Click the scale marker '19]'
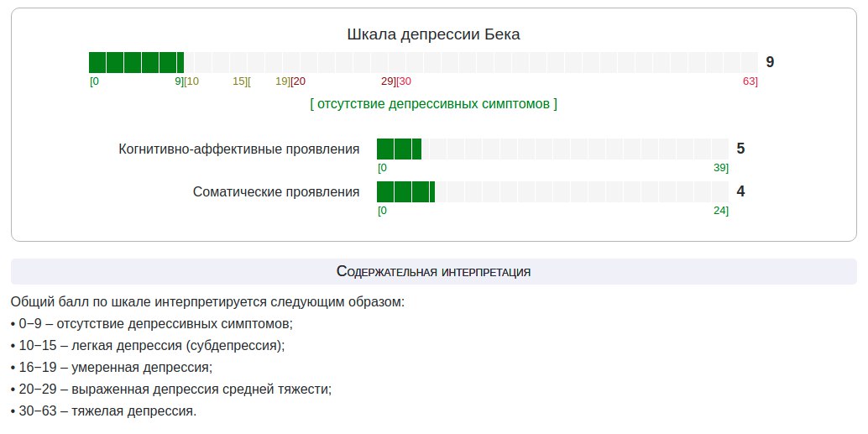Screen dimensions: 868x434 [282, 81]
